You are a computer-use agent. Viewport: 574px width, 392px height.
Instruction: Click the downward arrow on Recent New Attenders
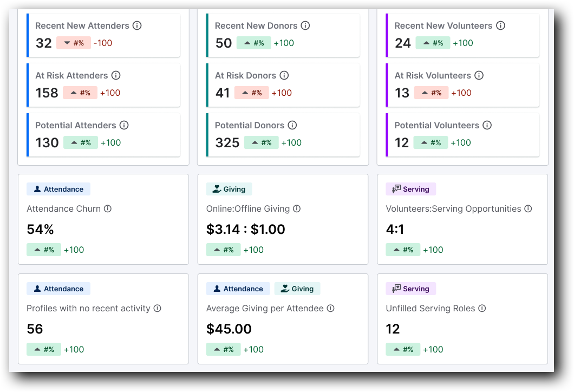coord(68,43)
